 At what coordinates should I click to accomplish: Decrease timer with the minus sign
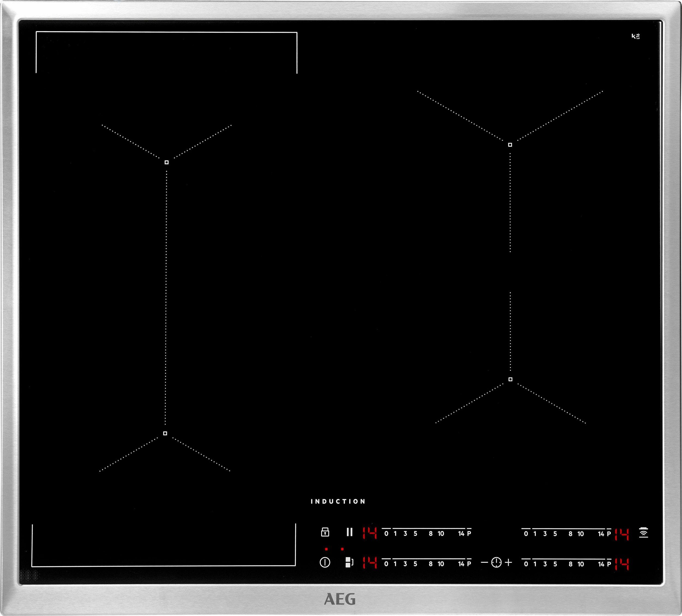[x=484, y=563]
